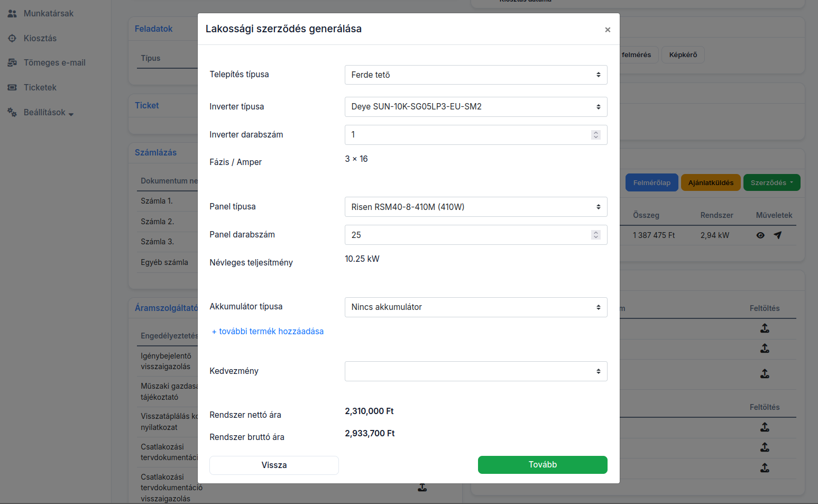Close the contract generation dialog
Image resolution: width=818 pixels, height=504 pixels.
click(608, 30)
